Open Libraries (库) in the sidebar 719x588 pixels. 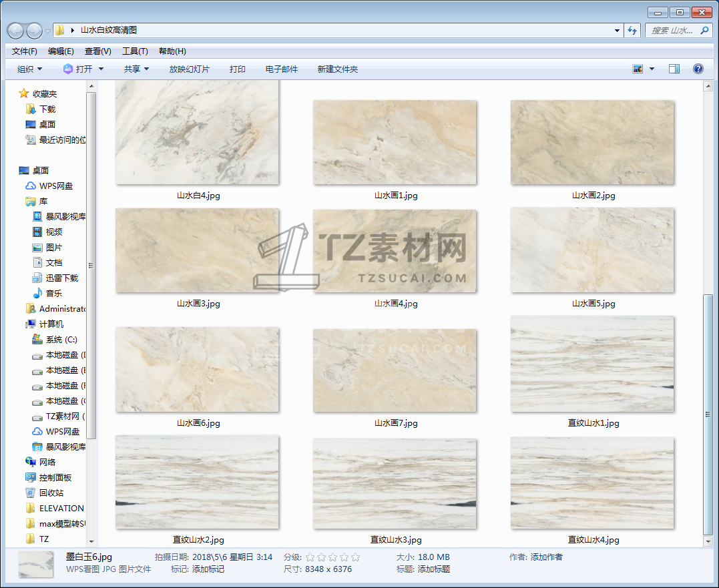tap(37, 201)
